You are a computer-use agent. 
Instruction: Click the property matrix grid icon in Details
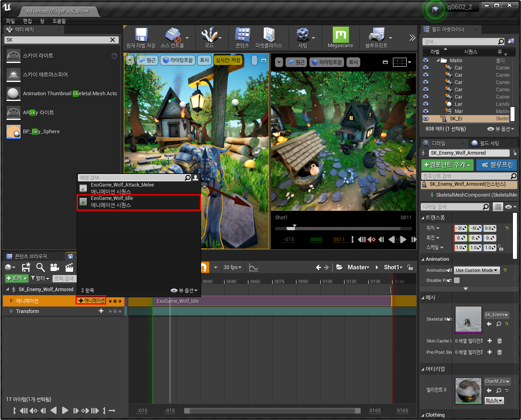coord(498,207)
